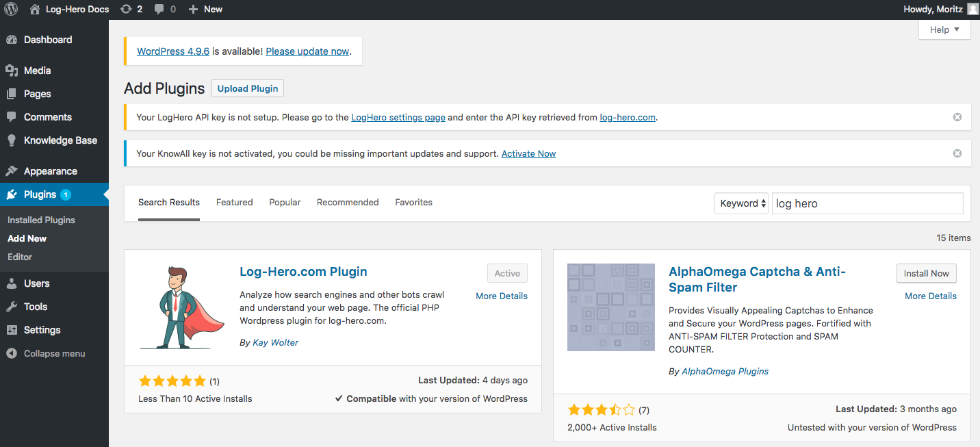Click the Dashboard gauge icon
This screenshot has width=980, height=447.
coord(12,40)
